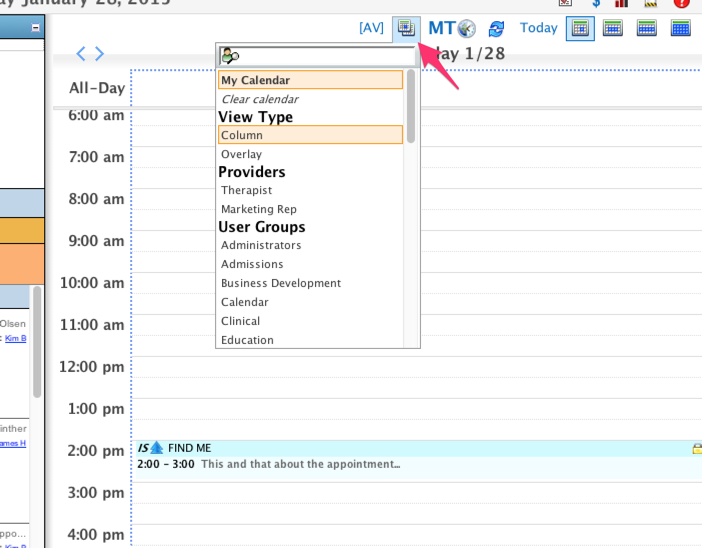Click the [AV] link

point(371,28)
